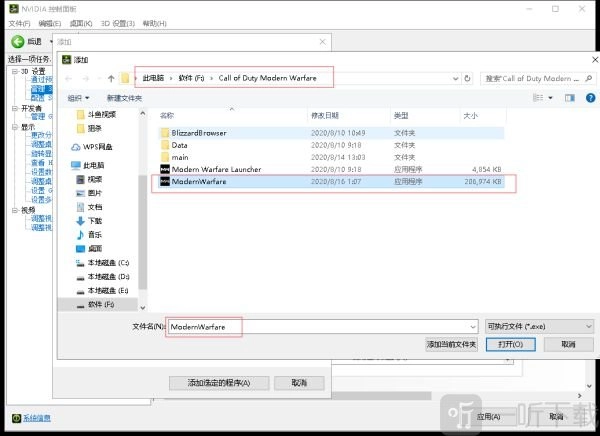Open the 帮助(H) menu
The height and width of the screenshot is (436, 600).
coord(154,22)
